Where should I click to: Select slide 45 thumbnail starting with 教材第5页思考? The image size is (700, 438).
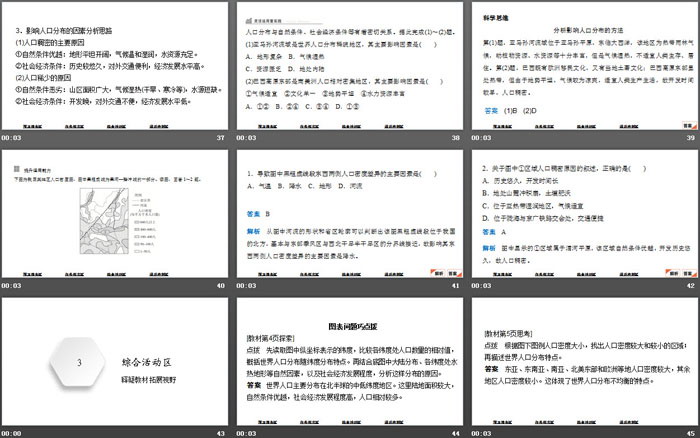[585, 361]
